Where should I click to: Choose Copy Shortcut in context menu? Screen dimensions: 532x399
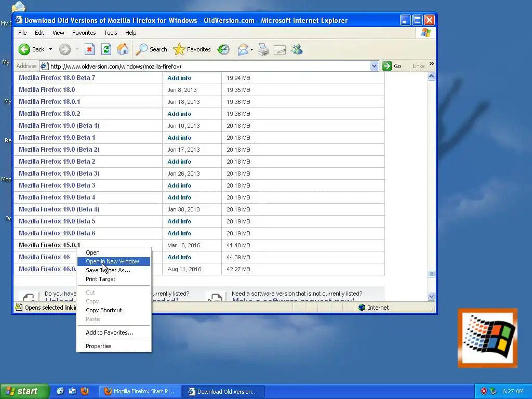pyautogui.click(x=114, y=310)
